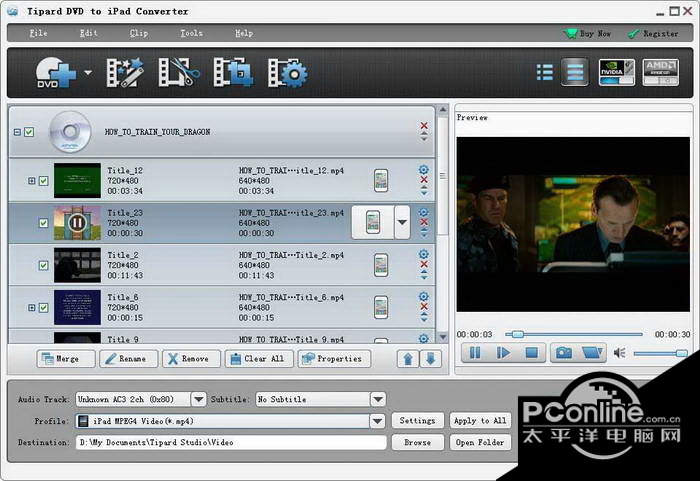Switch to the detailed list view
The height and width of the screenshot is (481, 700).
click(x=574, y=72)
